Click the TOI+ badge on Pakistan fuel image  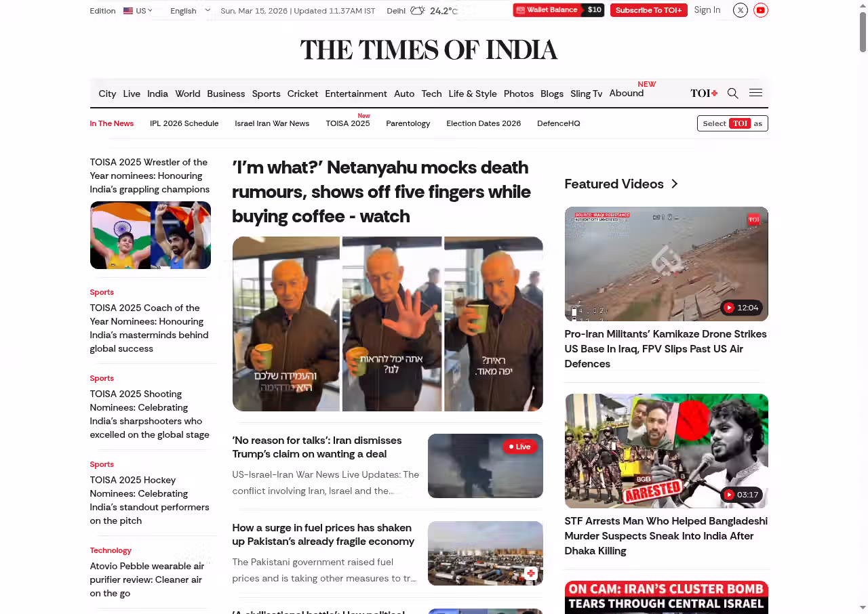coord(531,573)
